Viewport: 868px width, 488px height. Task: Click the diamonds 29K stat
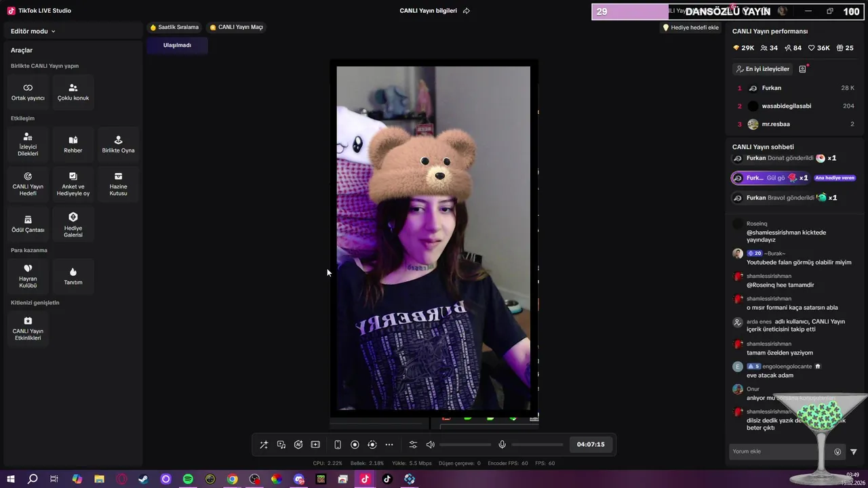click(744, 48)
